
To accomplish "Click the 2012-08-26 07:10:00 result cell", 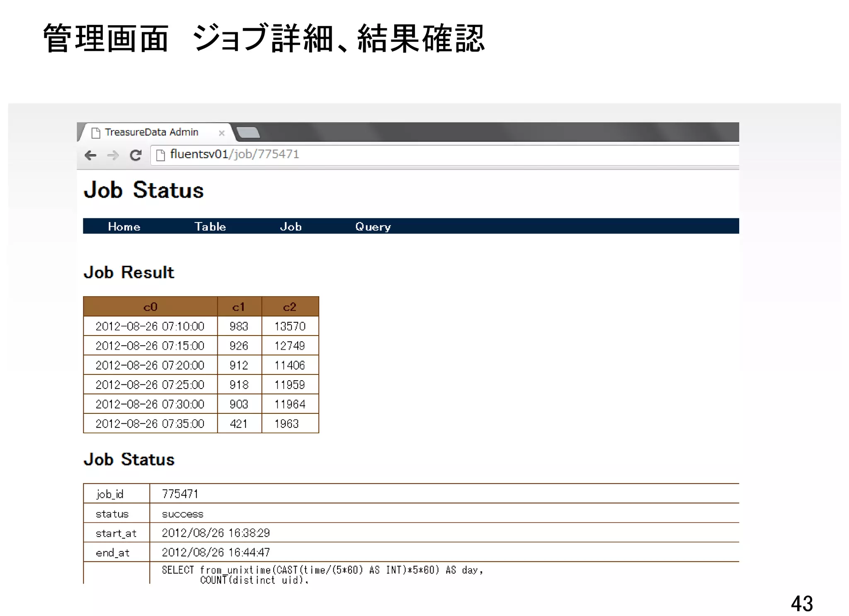I will [150, 326].
